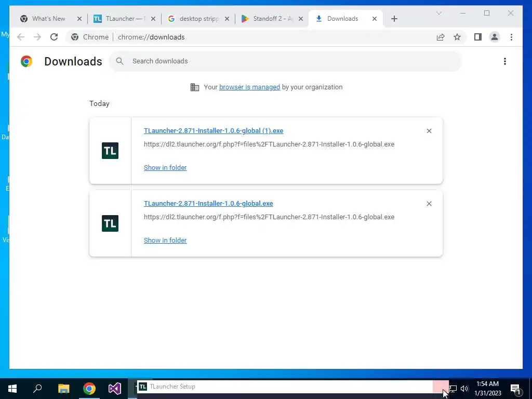Viewport: 532px width, 399px height.
Task: Share this page icon
Action: (441, 37)
